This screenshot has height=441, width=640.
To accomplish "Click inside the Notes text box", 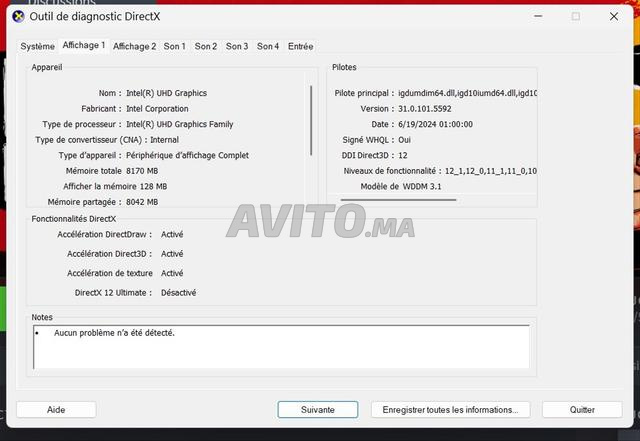I will point(282,347).
